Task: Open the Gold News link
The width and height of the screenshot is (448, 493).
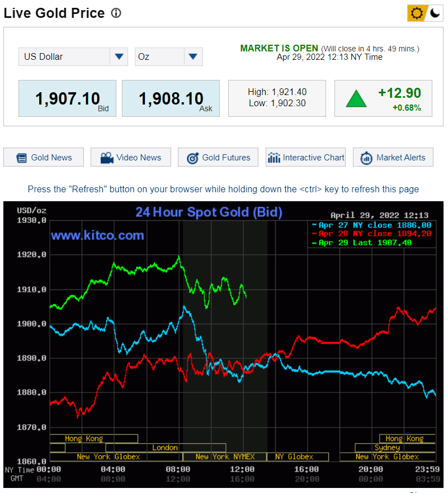Action: [44, 157]
